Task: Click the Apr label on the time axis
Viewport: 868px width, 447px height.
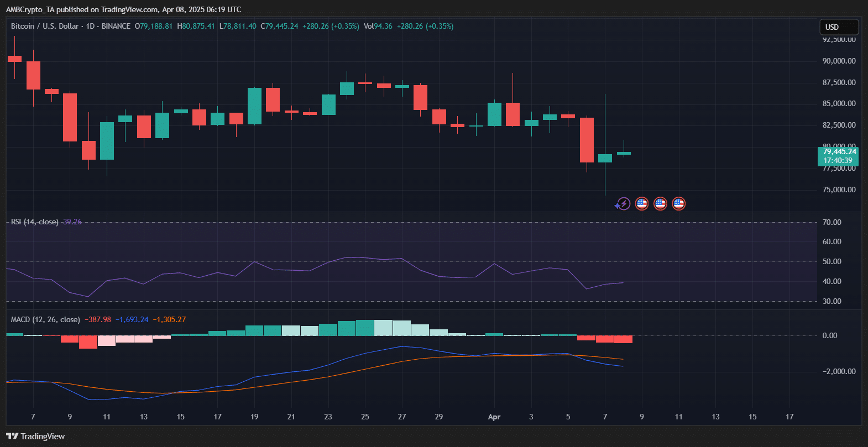Action: tap(494, 417)
